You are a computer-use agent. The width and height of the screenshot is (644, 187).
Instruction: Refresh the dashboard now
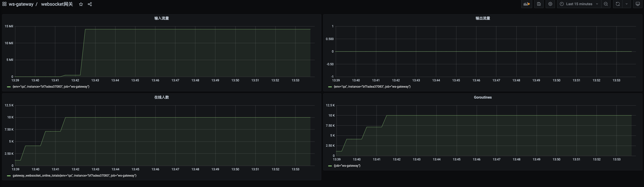pyautogui.click(x=618, y=4)
